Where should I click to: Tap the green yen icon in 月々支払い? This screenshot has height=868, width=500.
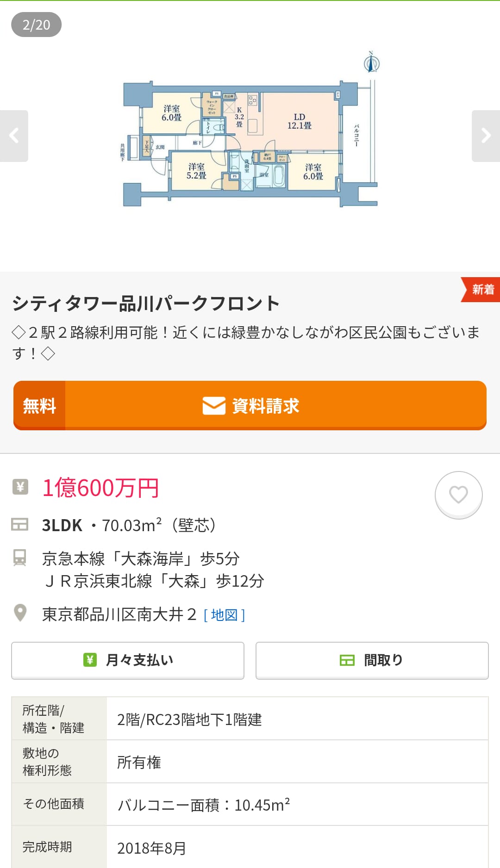pyautogui.click(x=90, y=660)
